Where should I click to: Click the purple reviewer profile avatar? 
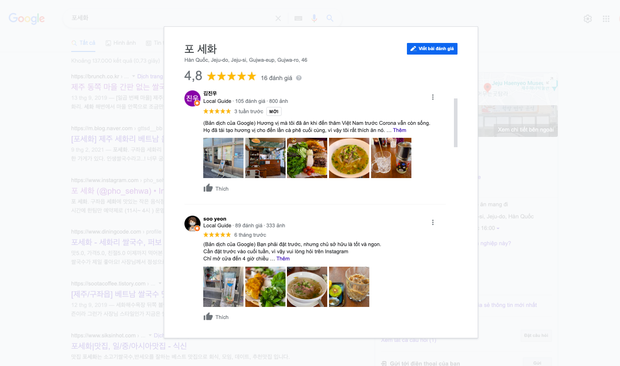pyautogui.click(x=192, y=98)
